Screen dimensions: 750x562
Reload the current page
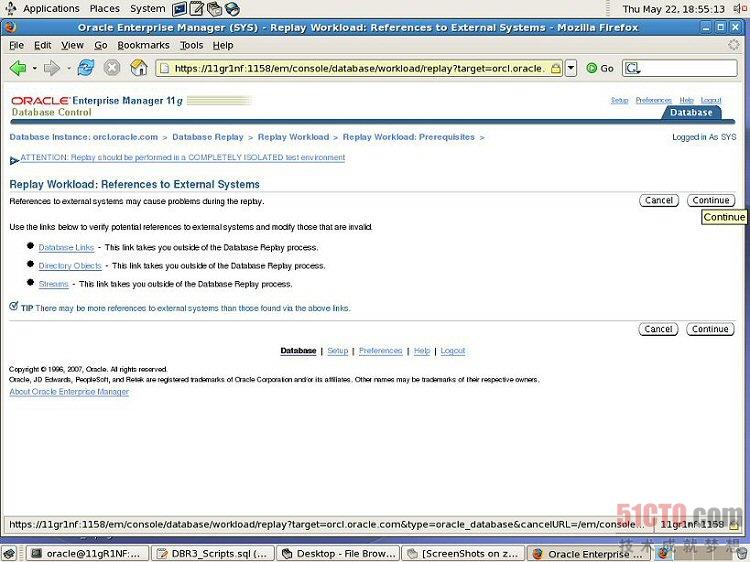(86, 68)
